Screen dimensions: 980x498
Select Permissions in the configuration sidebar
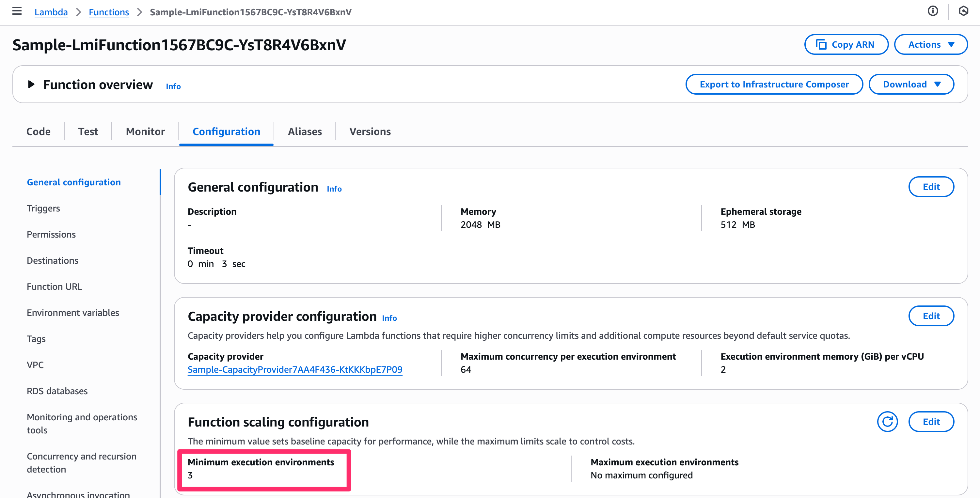click(x=51, y=234)
